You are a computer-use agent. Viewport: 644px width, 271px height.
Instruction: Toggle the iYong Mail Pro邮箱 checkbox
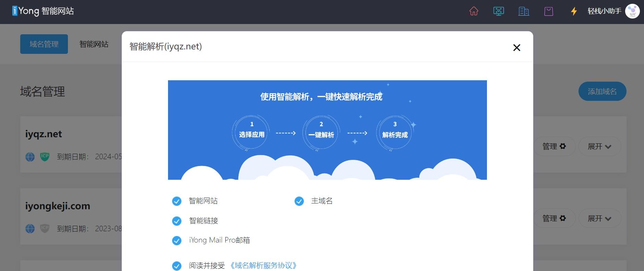(177, 240)
